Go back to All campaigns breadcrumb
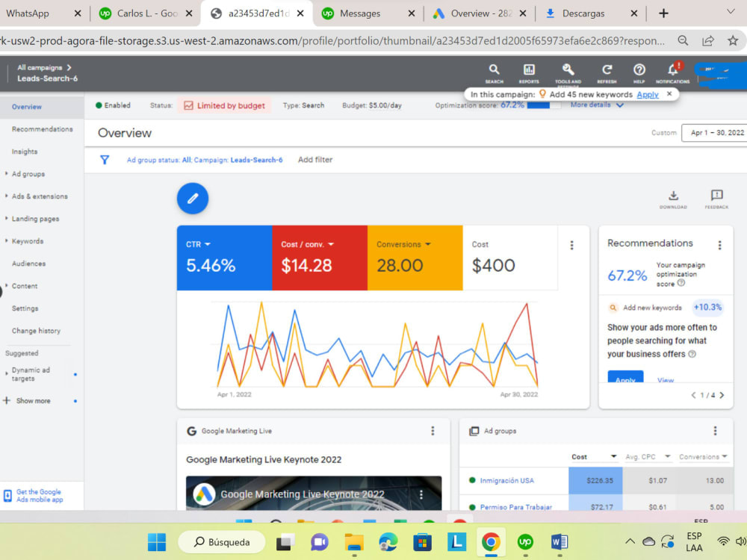This screenshot has width=747, height=560. [40, 68]
